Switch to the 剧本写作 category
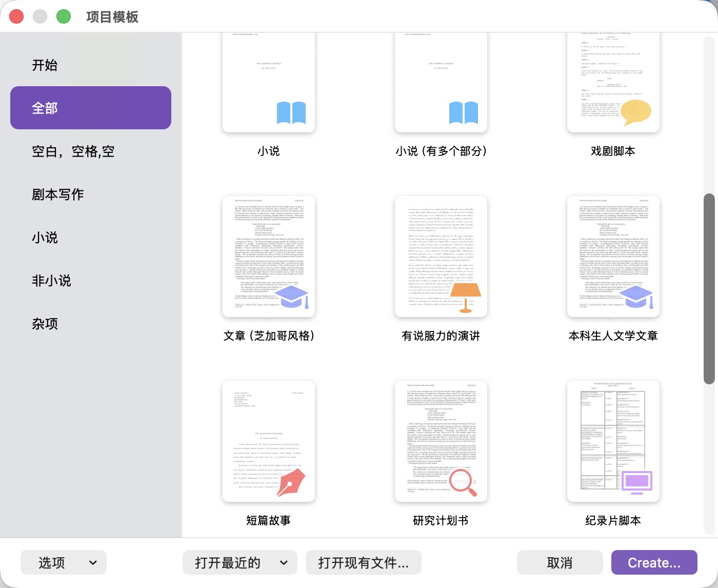Screen dimensions: 718x588 (58, 194)
